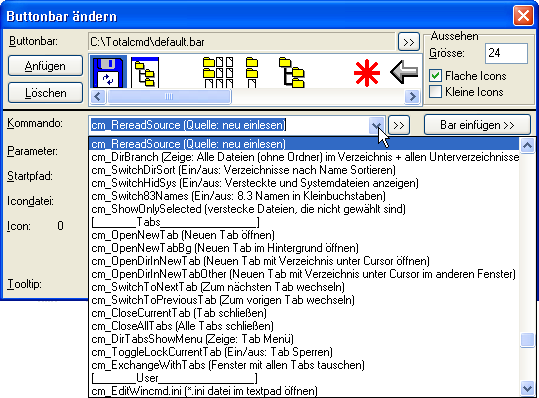
Task: Select the yellow folder tree branch icon
Action: point(292,72)
